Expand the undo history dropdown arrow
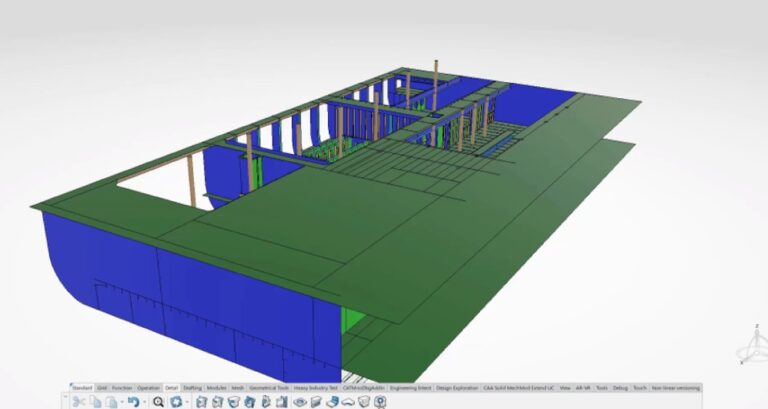768x409 pixels. coord(142,402)
